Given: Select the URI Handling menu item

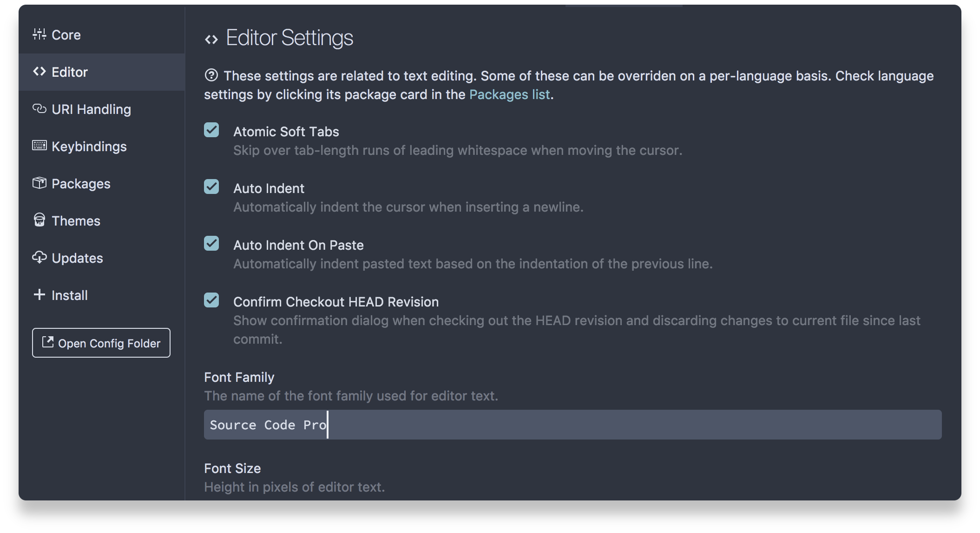Looking at the screenshot, I should (91, 109).
